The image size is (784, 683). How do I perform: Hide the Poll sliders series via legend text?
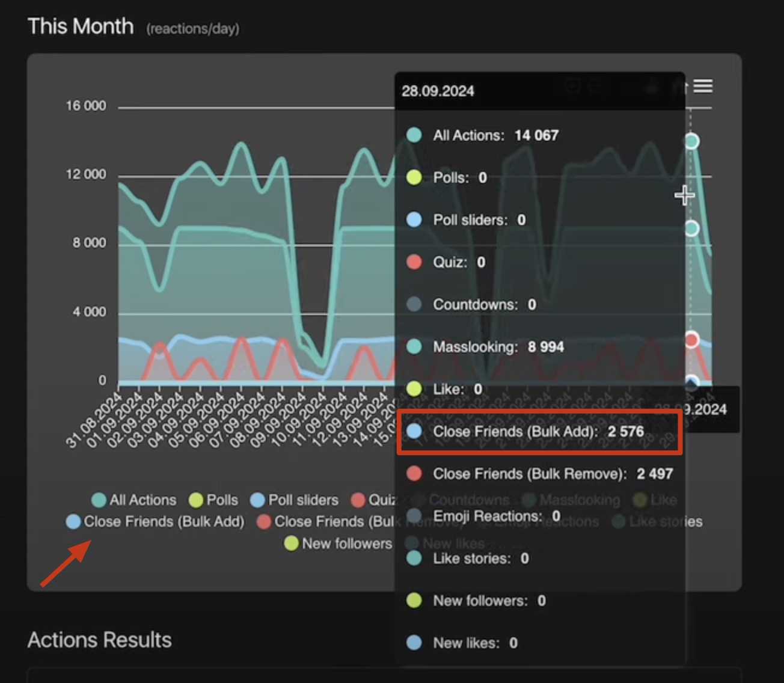tap(303, 500)
